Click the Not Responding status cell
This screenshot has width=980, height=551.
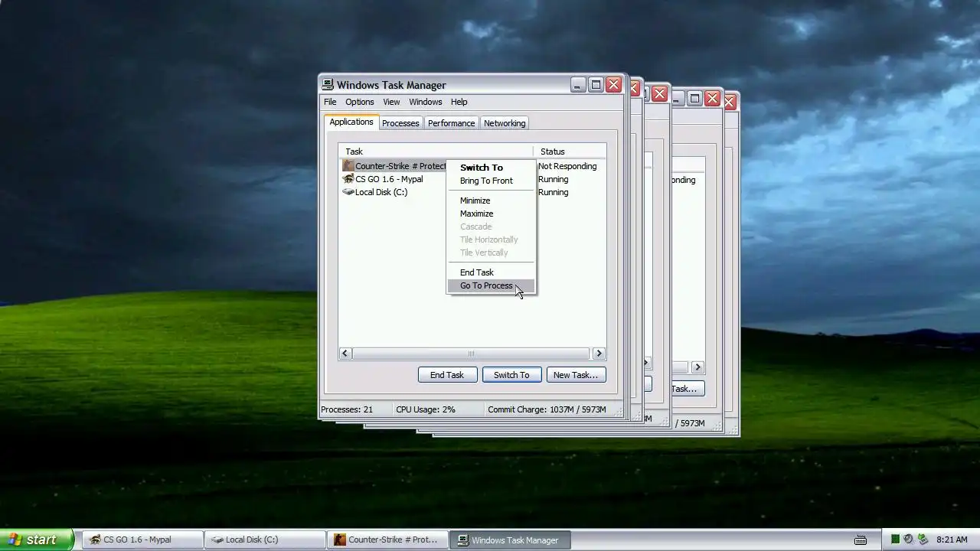[567, 166]
